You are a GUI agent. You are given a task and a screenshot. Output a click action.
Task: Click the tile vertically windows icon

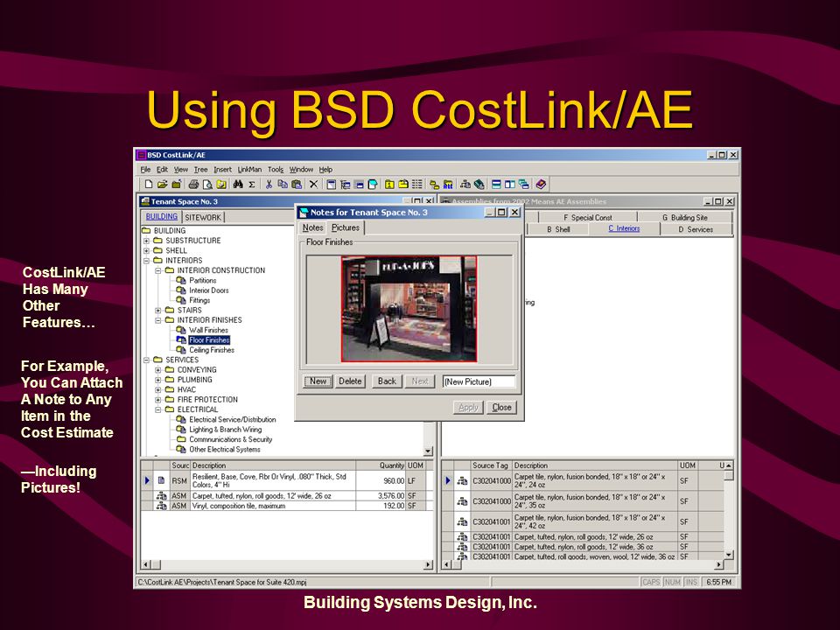pyautogui.click(x=509, y=185)
